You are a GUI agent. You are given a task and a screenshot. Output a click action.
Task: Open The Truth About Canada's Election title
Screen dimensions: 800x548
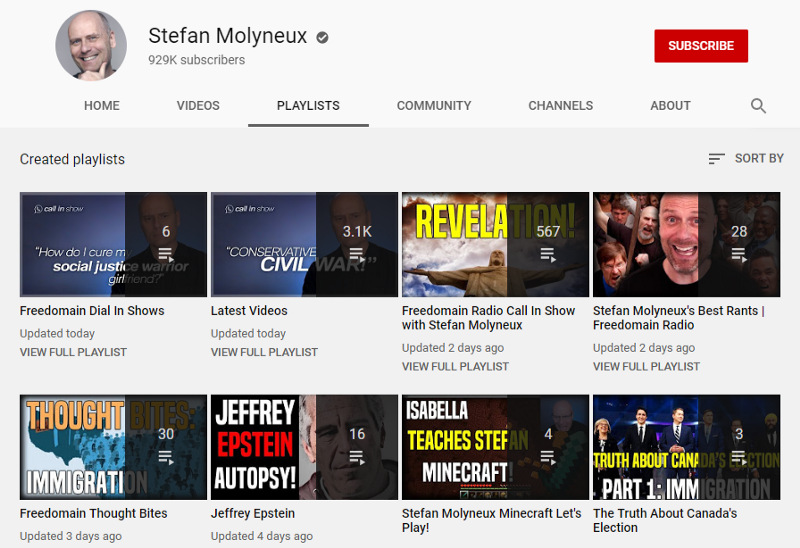tap(665, 520)
